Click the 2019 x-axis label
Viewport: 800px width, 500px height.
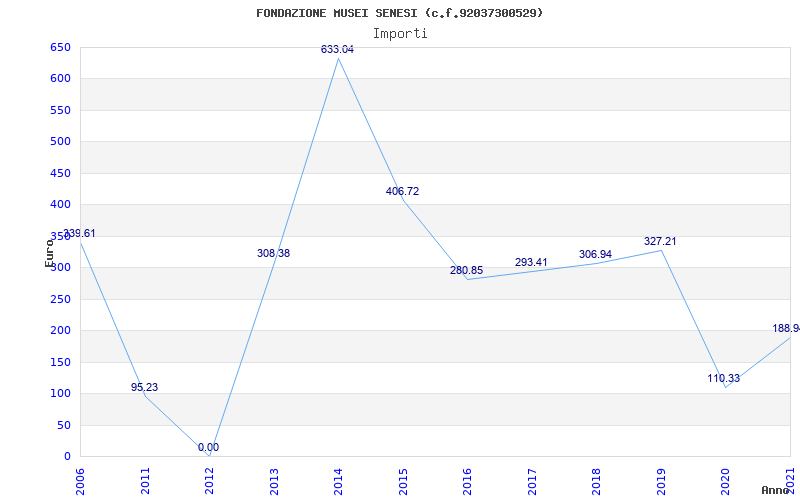point(661,481)
